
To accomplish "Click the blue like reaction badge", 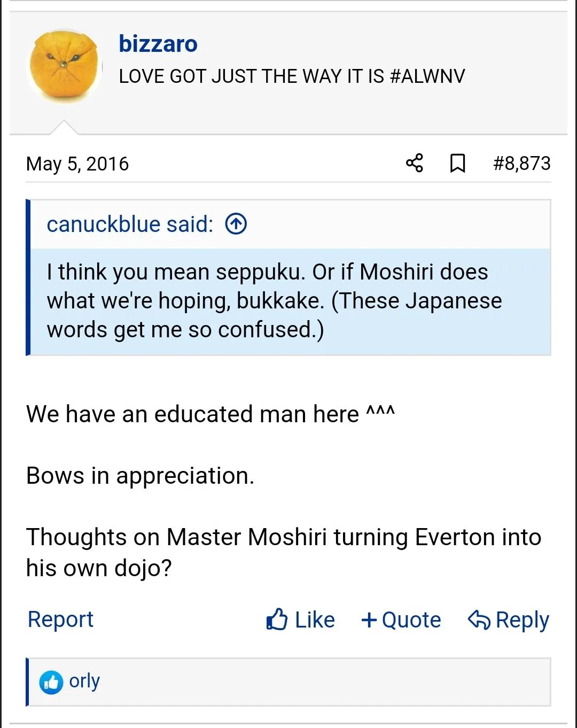I will (x=51, y=682).
